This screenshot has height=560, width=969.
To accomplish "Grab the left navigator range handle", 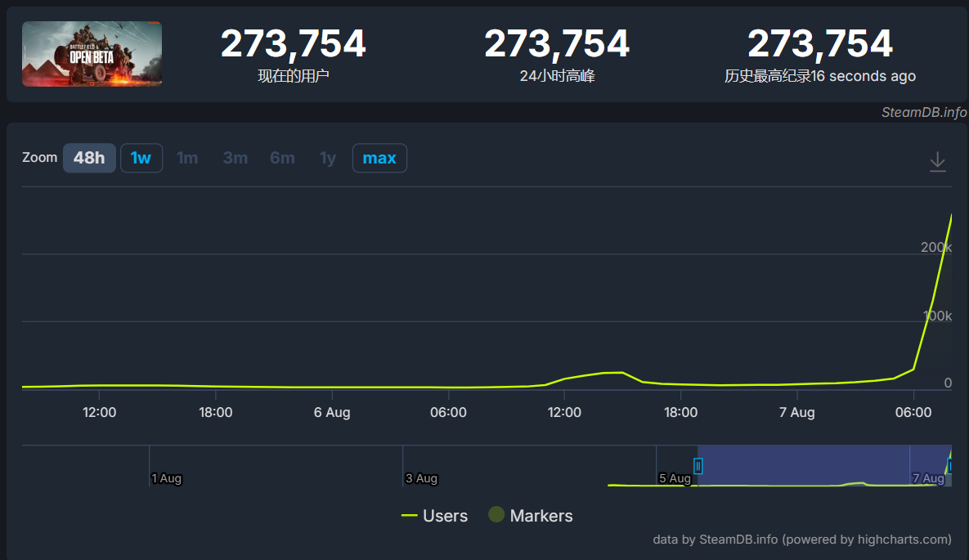I will [x=698, y=466].
